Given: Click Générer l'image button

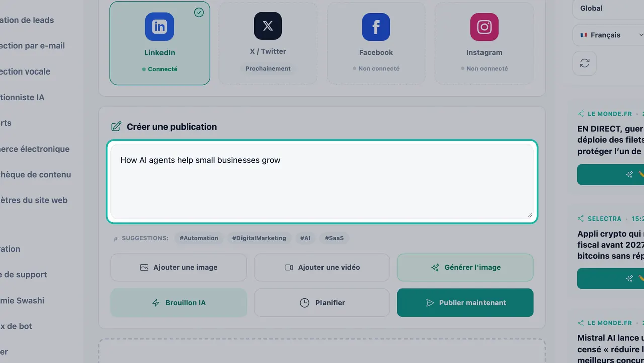Looking at the screenshot, I should (x=465, y=267).
